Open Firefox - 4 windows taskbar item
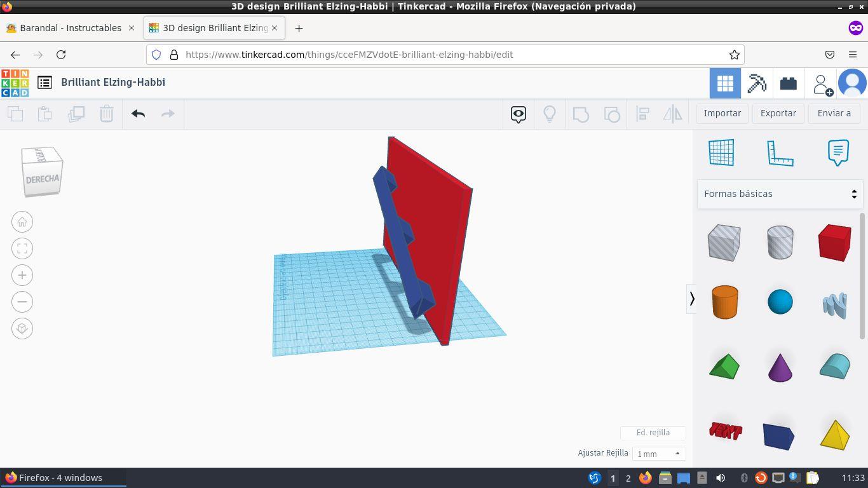The image size is (868, 488). (x=64, y=478)
